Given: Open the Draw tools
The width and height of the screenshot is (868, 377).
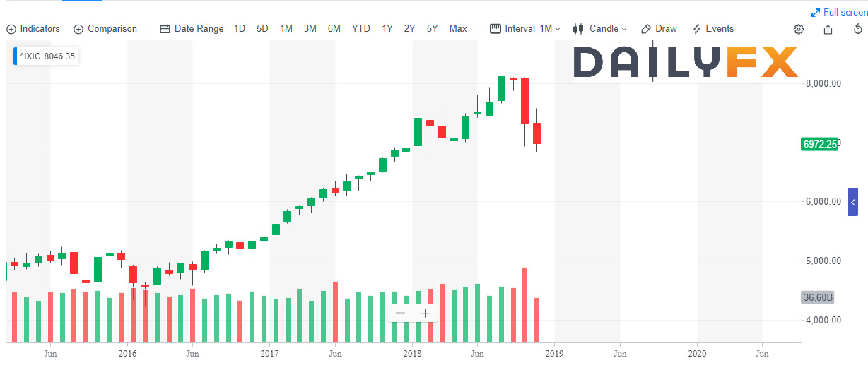Looking at the screenshot, I should [x=659, y=29].
